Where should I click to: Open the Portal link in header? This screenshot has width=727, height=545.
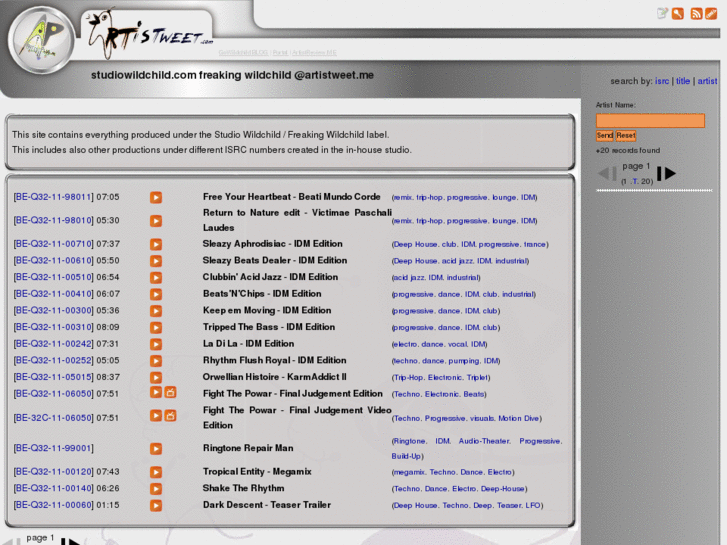point(280,52)
